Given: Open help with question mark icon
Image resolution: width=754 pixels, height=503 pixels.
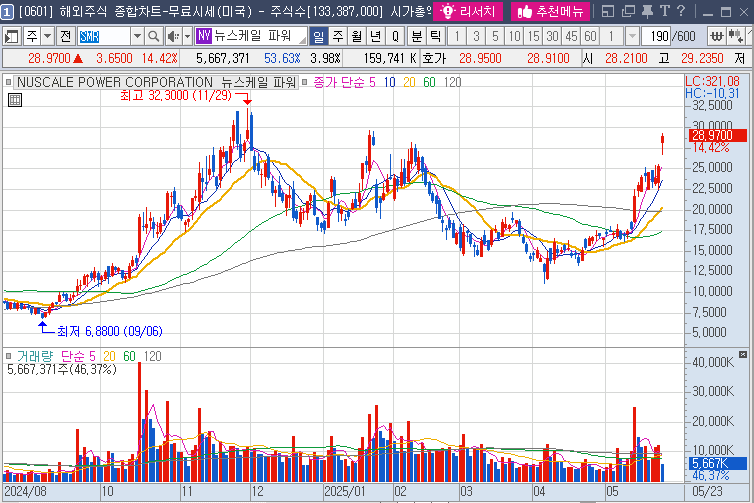Looking at the screenshot, I should point(681,11).
